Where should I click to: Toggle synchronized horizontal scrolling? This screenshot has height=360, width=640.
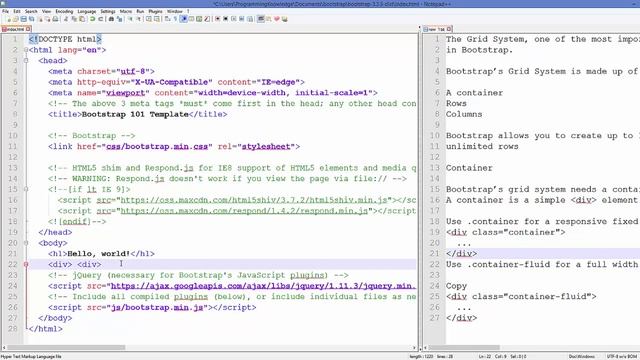click(x=157, y=19)
